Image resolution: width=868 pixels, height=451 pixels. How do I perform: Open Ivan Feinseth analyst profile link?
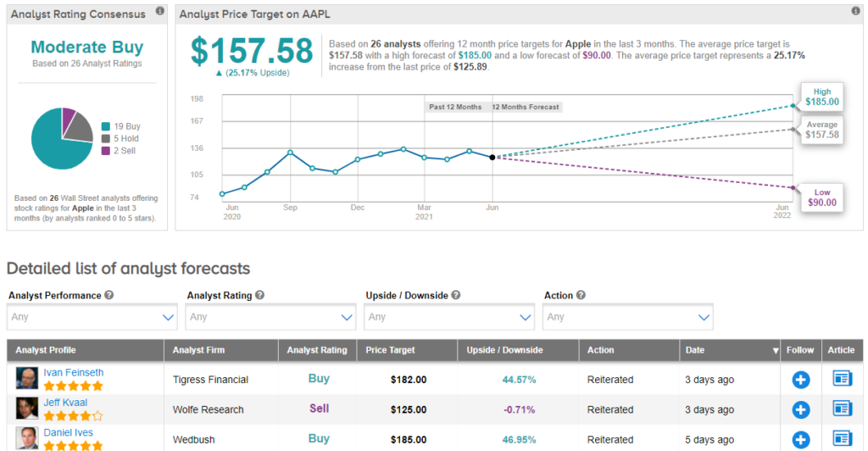(74, 372)
